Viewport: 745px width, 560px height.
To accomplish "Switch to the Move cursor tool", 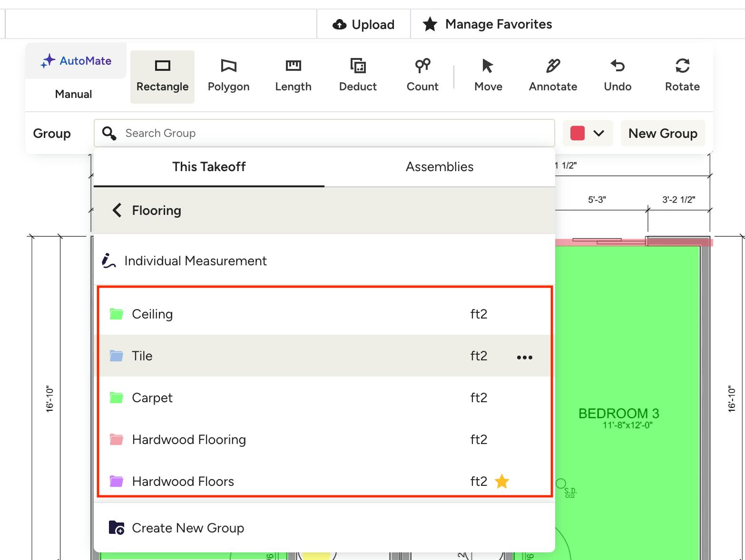I will click(x=488, y=77).
